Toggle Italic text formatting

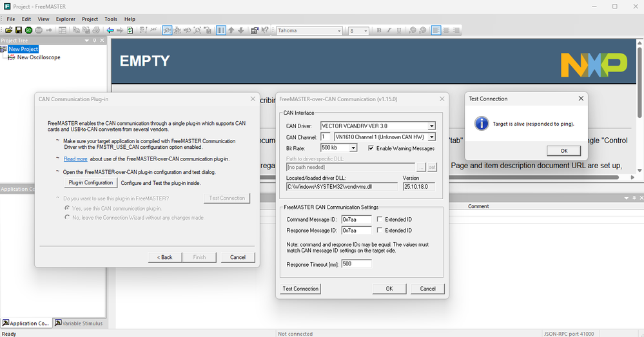389,30
